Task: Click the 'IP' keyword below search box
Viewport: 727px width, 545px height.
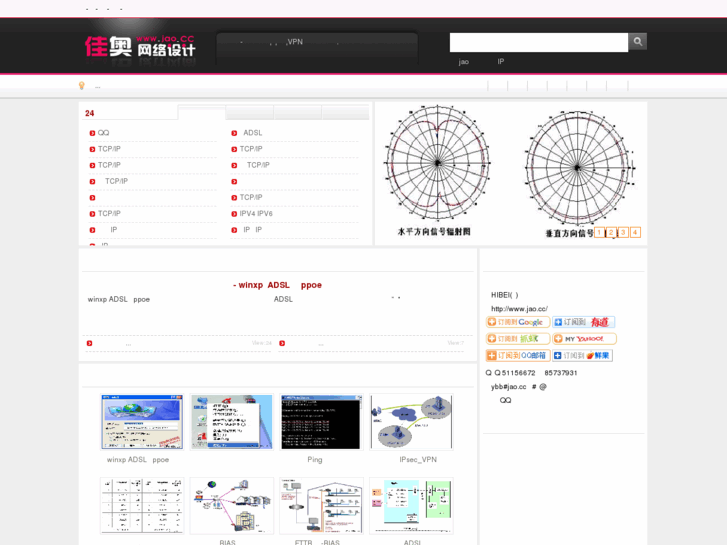Action: pyautogui.click(x=501, y=61)
